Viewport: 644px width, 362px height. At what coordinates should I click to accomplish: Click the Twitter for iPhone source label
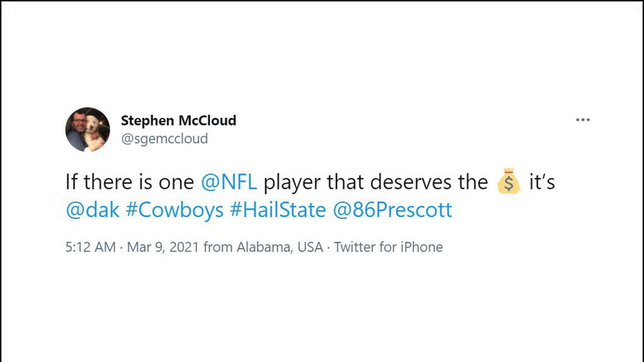click(388, 247)
